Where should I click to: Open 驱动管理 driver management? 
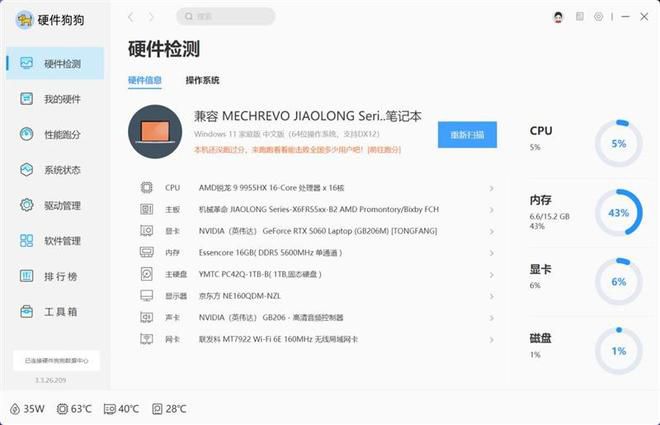click(55, 205)
